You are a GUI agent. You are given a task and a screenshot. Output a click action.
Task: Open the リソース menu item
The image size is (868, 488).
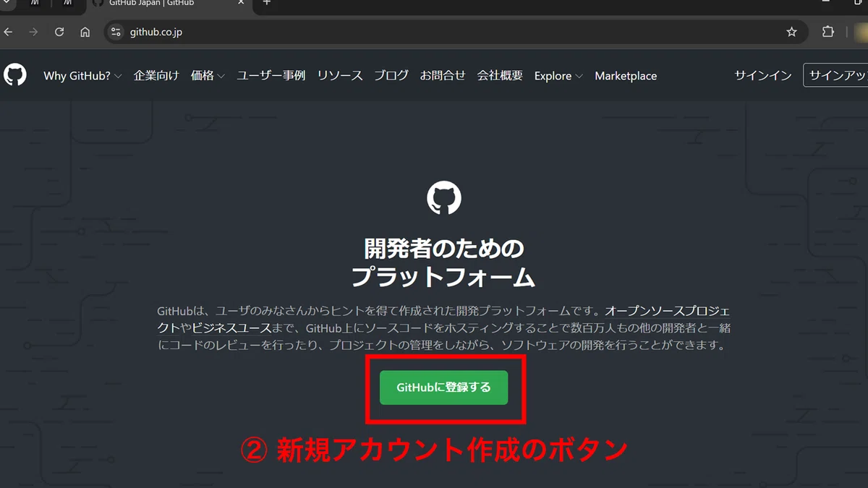[340, 76]
